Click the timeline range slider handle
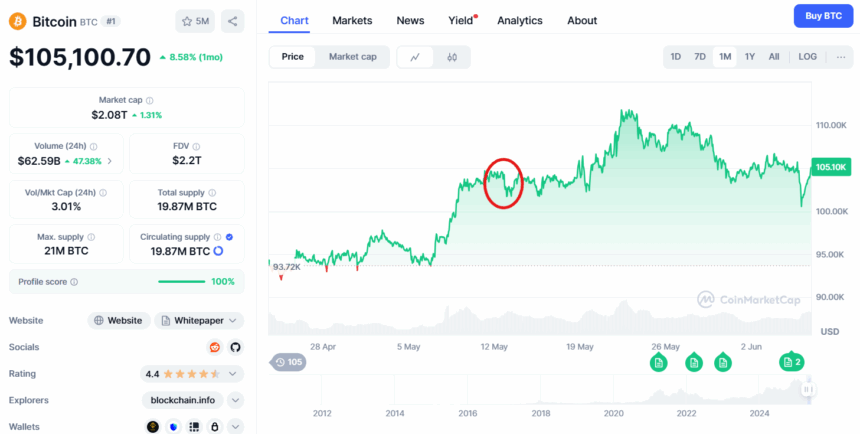Screen dimensions: 860x434 click(807, 389)
